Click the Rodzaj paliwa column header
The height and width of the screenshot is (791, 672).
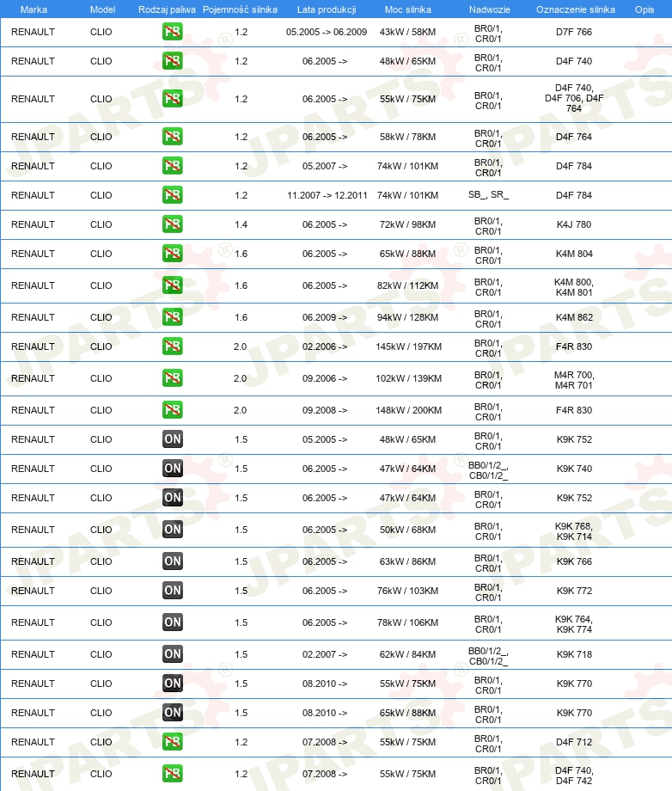pyautogui.click(x=167, y=9)
